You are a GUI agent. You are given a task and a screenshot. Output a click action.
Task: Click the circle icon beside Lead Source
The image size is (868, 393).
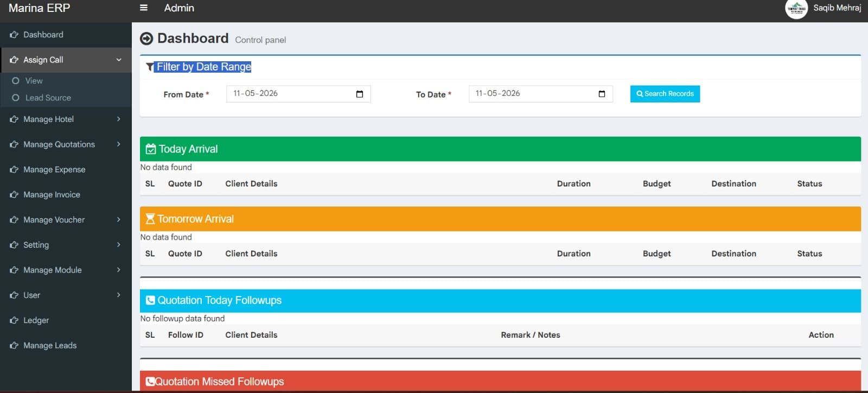click(16, 98)
